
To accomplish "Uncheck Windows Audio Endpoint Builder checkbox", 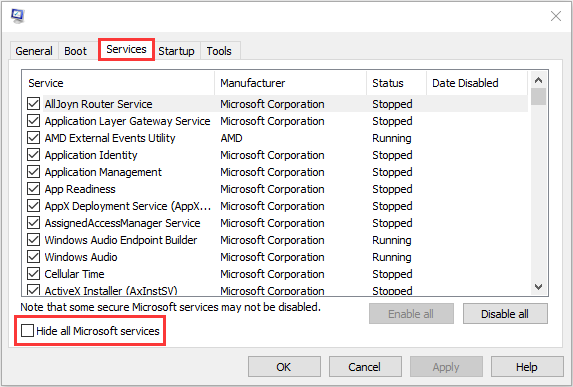I will 34,240.
